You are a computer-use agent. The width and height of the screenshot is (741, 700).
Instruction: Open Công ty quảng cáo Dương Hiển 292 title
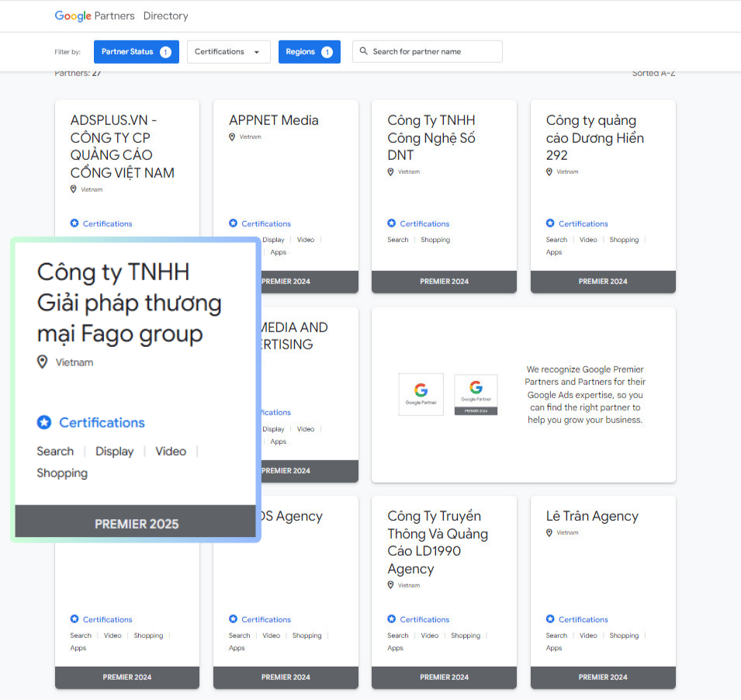click(595, 137)
